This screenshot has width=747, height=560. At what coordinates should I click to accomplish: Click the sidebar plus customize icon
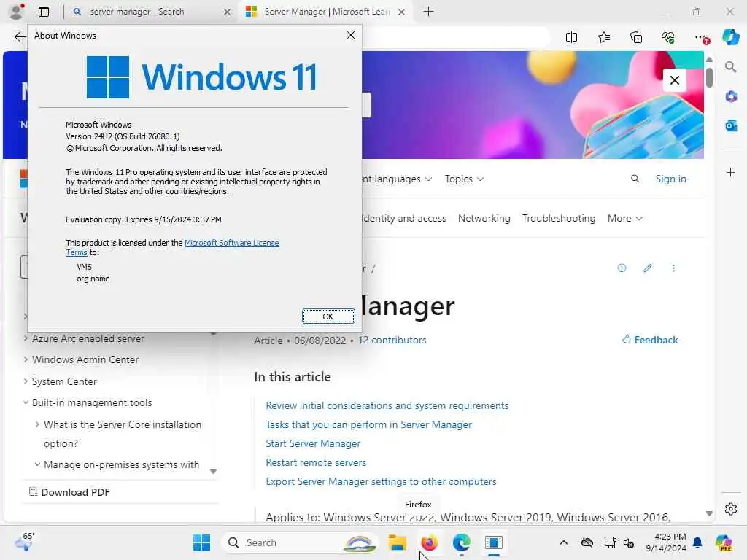731,172
